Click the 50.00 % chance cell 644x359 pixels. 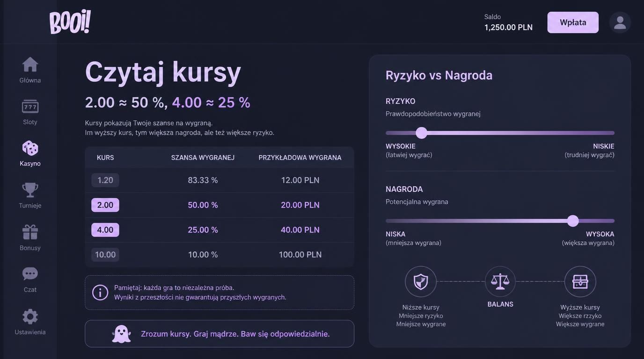203,205
